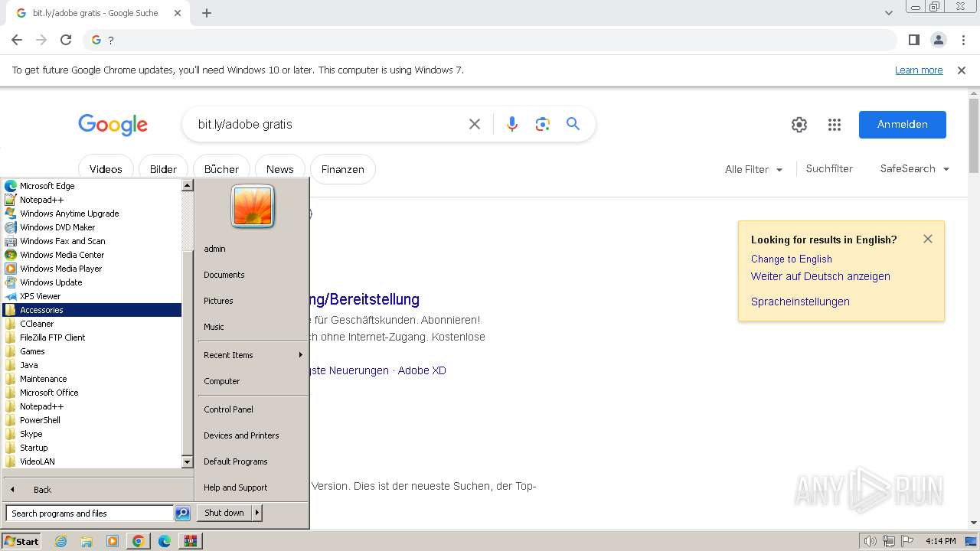This screenshot has height=551, width=980.
Task: Click the Search programs and files box
Action: [x=90, y=514]
